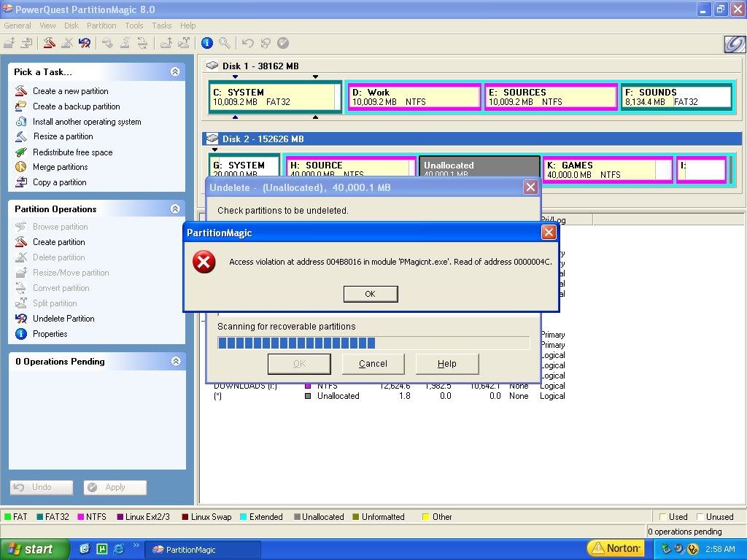Click the NTFS magenta legend swatch
Screen dimensions: 747x560
coord(80,517)
